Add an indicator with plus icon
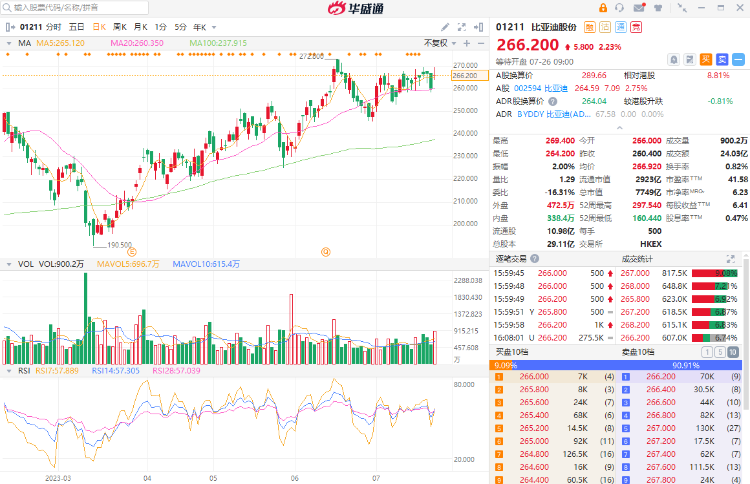Image resolution: width=750 pixels, height=484 pixels. 467,44
